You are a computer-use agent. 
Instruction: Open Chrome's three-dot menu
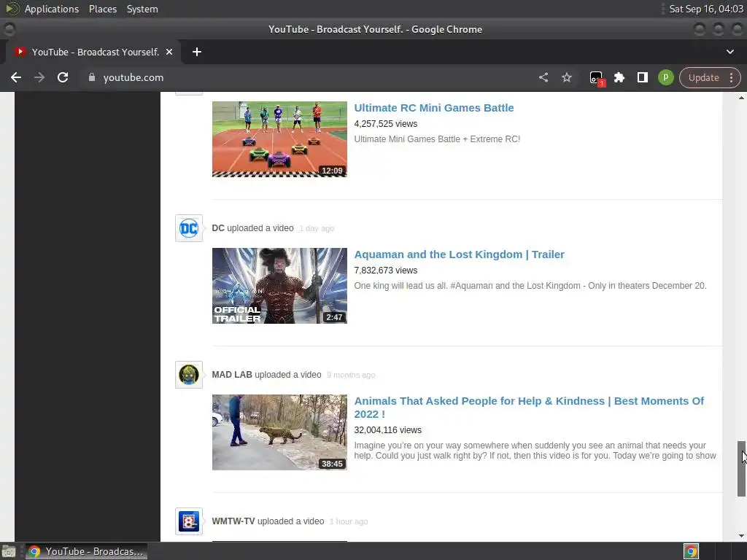731,77
